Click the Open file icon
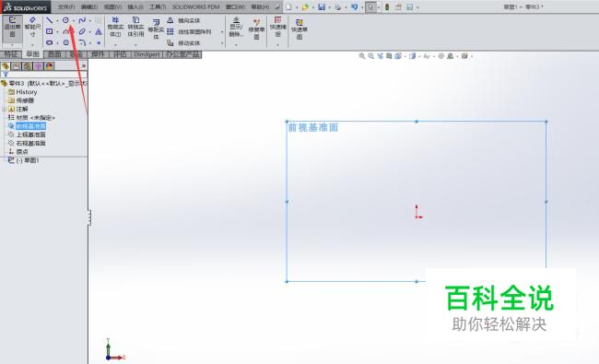 tap(305, 6)
